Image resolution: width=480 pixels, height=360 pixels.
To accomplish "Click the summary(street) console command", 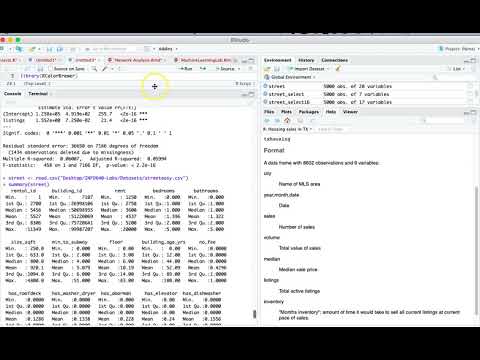I will click(29, 184).
